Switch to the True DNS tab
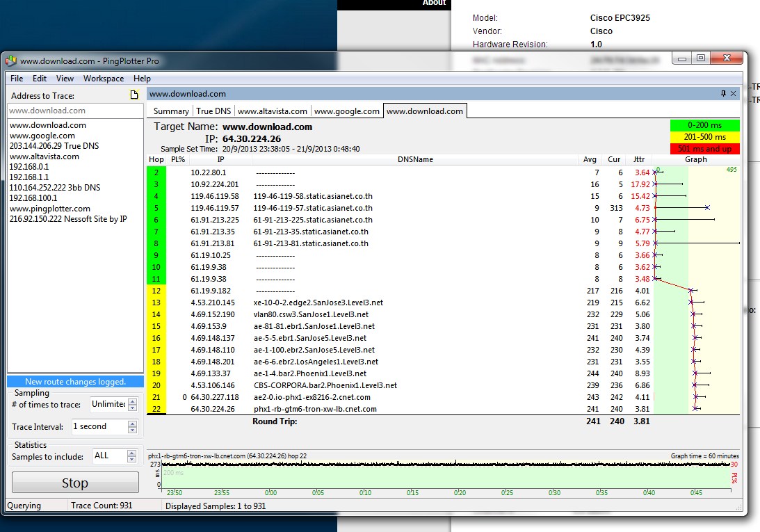Viewport: 760px width, 532px height. tap(213, 111)
